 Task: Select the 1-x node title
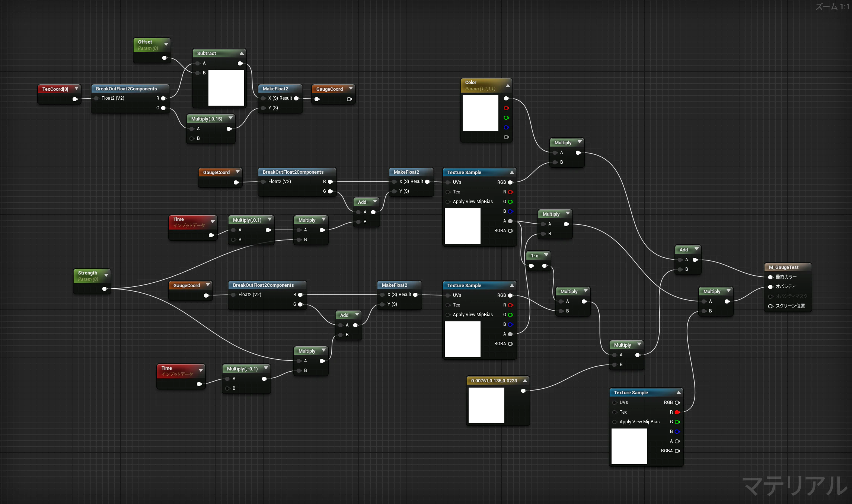535,256
